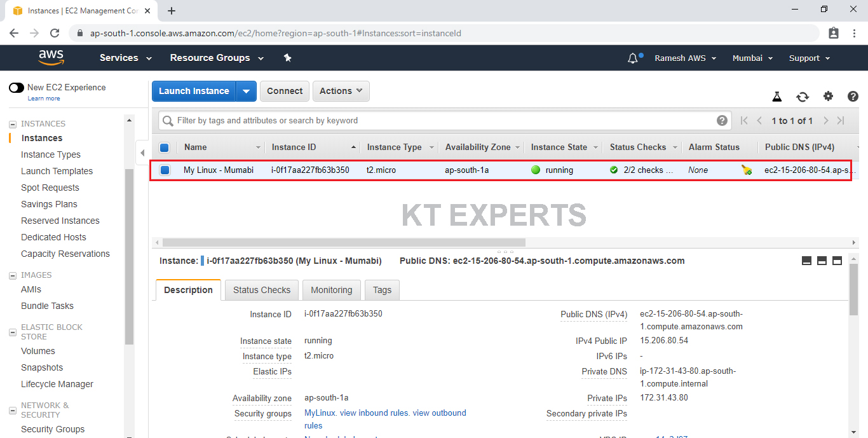Set details pane to split layout
The image size is (868, 438).
[822, 261]
